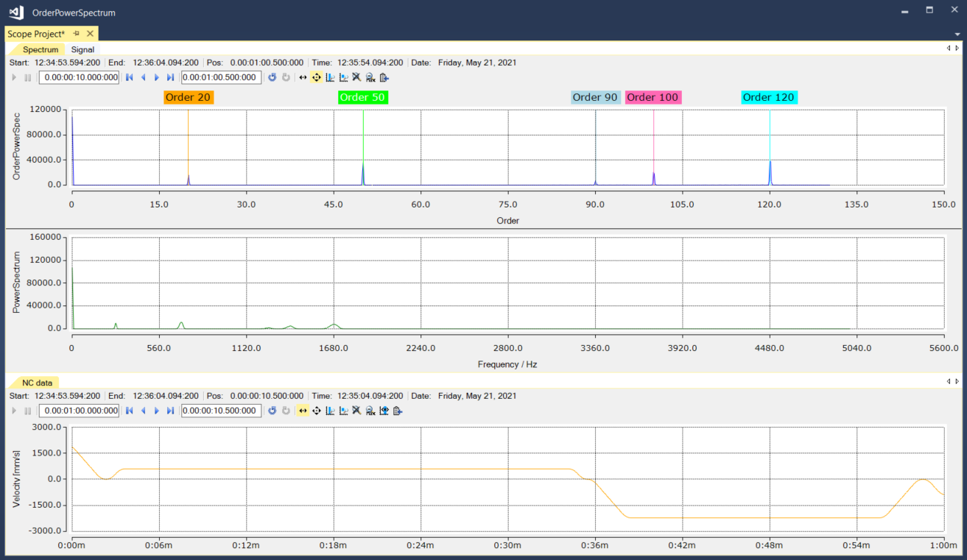967x560 pixels.
Task: Click the Spectrum time-range field 0.00:00:10.000:000
Action: [x=79, y=77]
